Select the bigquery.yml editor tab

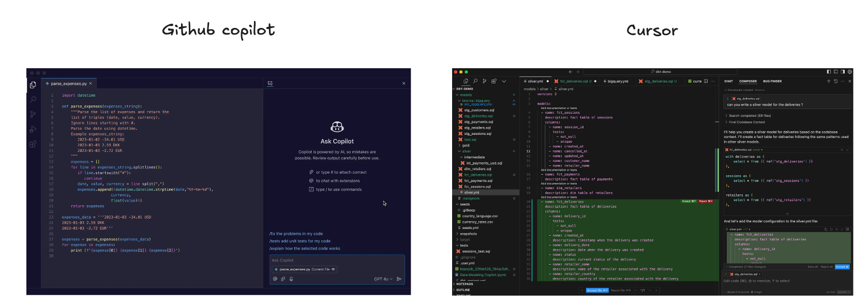point(618,81)
